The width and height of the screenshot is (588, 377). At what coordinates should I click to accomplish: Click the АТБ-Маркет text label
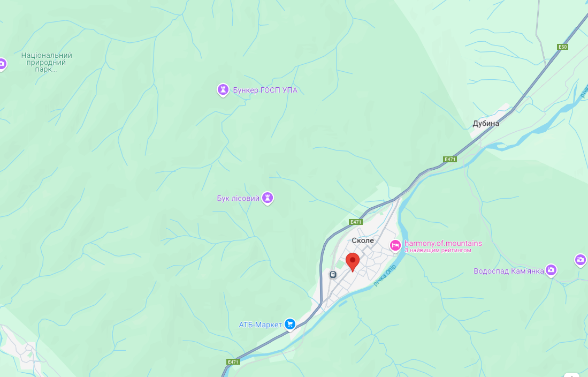(260, 325)
